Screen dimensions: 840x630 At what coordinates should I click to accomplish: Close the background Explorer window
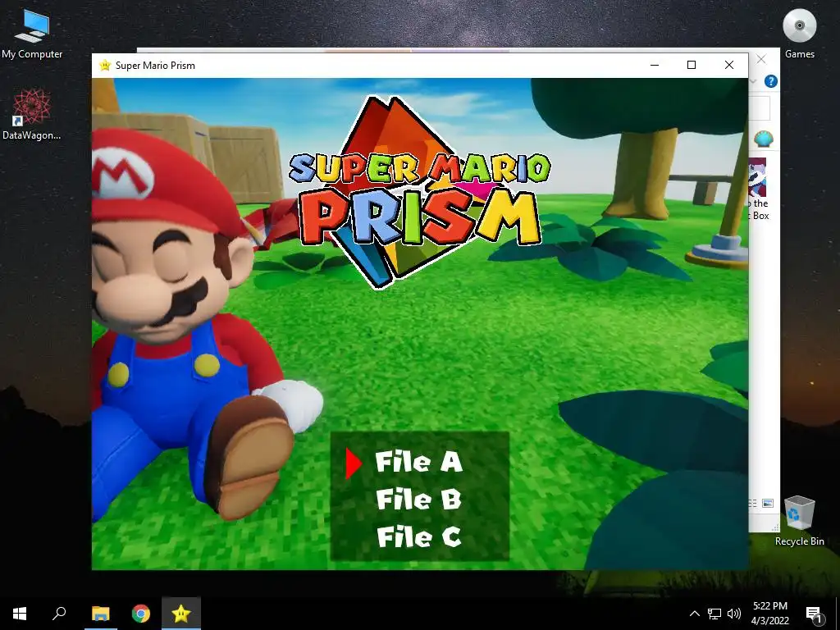click(x=761, y=59)
